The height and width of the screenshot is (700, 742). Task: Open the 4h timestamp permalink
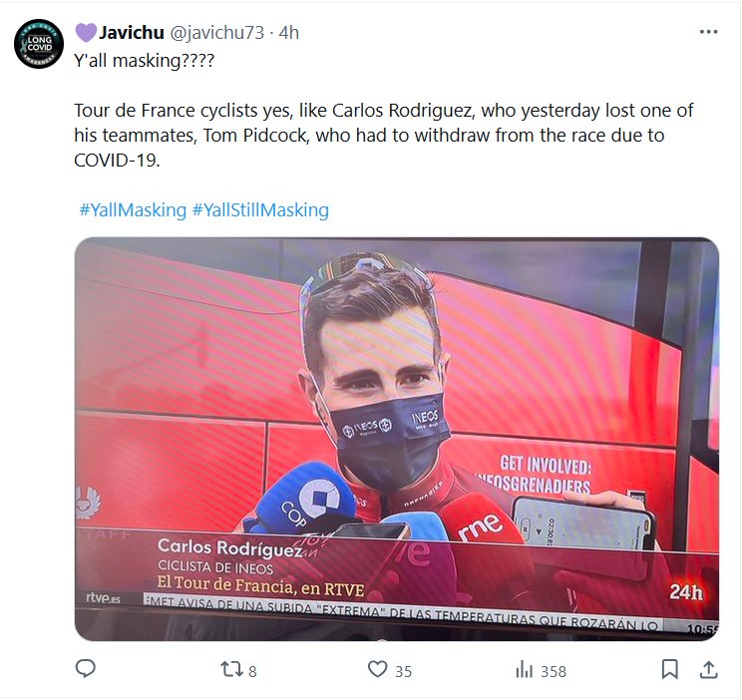click(288, 33)
